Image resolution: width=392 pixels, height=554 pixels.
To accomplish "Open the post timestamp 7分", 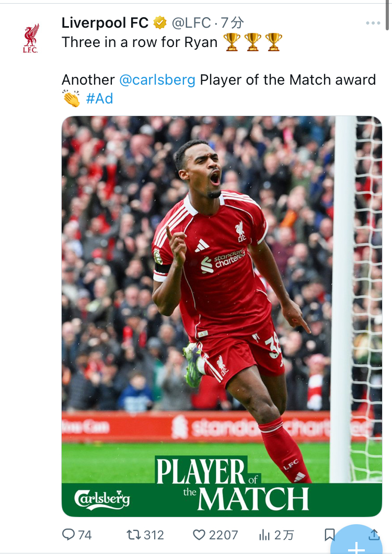I will coord(232,23).
